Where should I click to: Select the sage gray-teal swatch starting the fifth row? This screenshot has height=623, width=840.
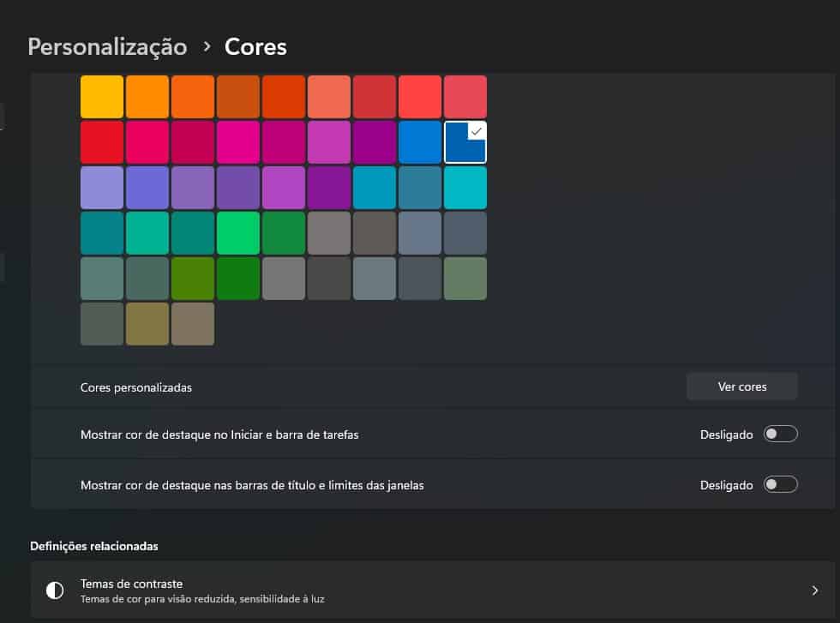(x=102, y=279)
